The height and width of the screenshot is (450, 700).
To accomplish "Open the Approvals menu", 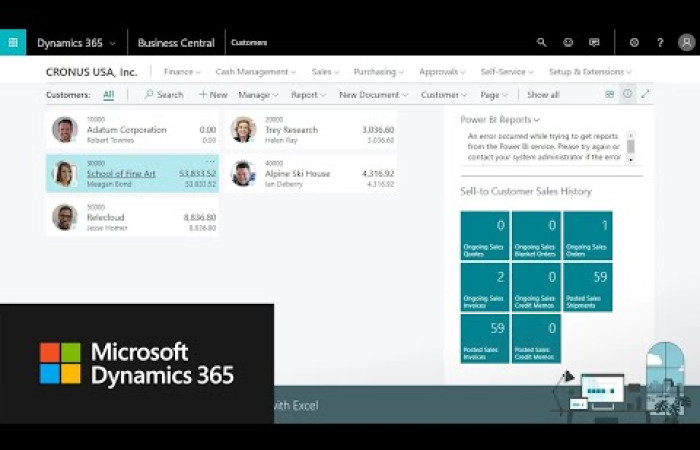I will [442, 72].
